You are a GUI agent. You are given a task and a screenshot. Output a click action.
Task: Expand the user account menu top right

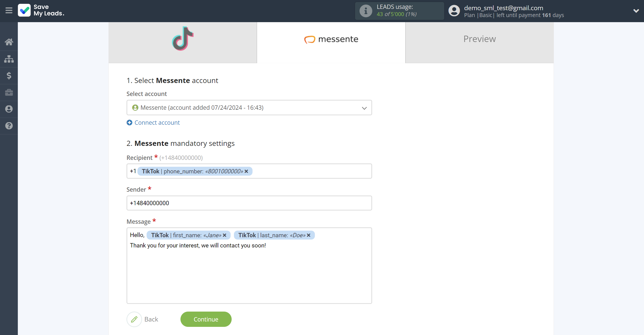coord(636,11)
